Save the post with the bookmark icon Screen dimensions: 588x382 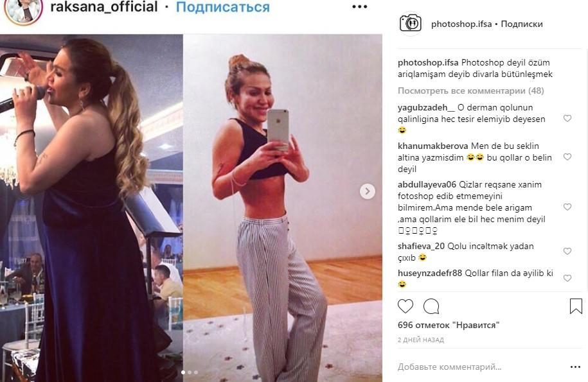[x=576, y=306]
